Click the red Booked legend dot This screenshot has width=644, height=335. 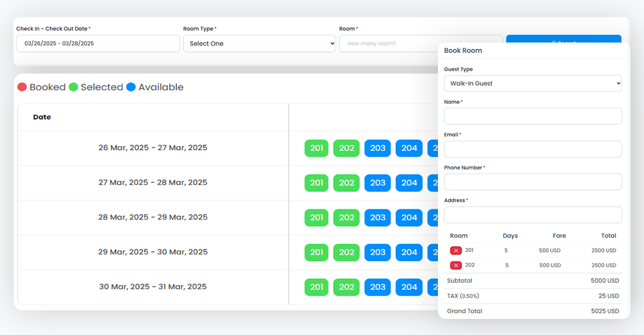point(22,88)
